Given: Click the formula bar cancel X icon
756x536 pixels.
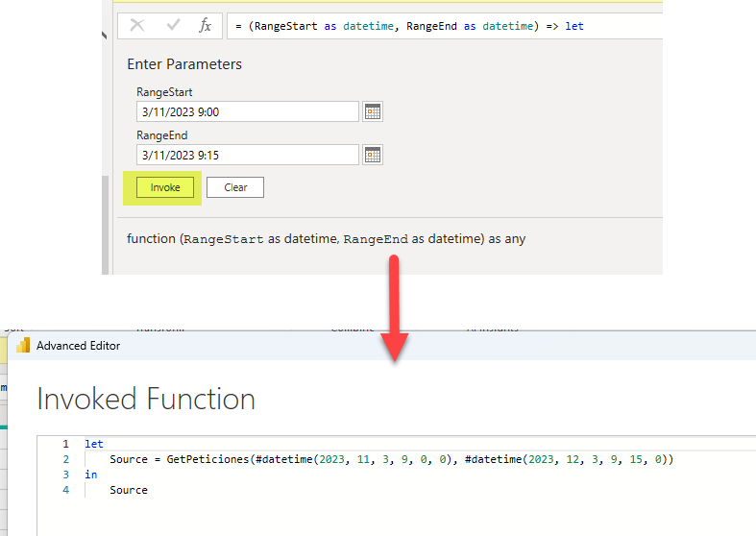Looking at the screenshot, I should point(137,26).
